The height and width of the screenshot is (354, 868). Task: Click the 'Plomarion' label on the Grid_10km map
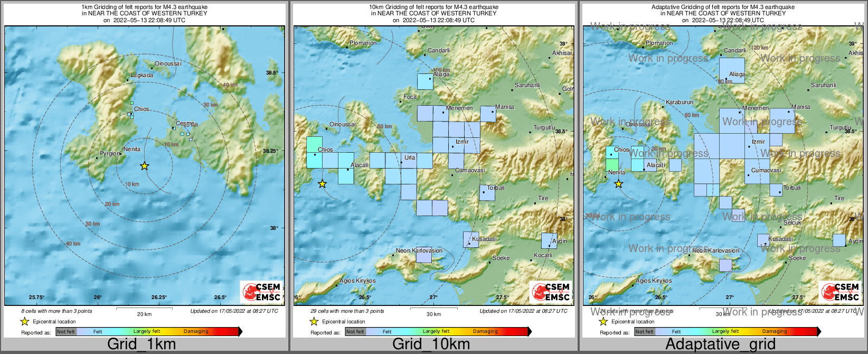tap(363, 43)
